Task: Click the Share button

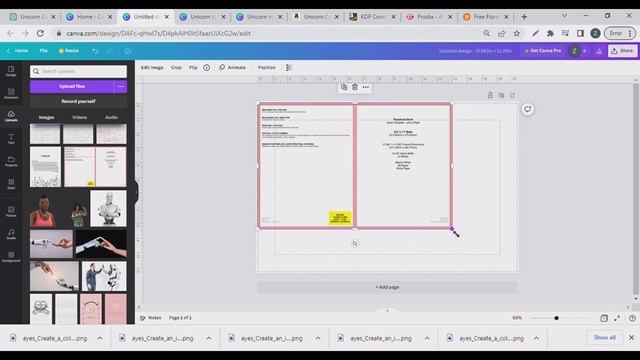Action: [x=622, y=51]
